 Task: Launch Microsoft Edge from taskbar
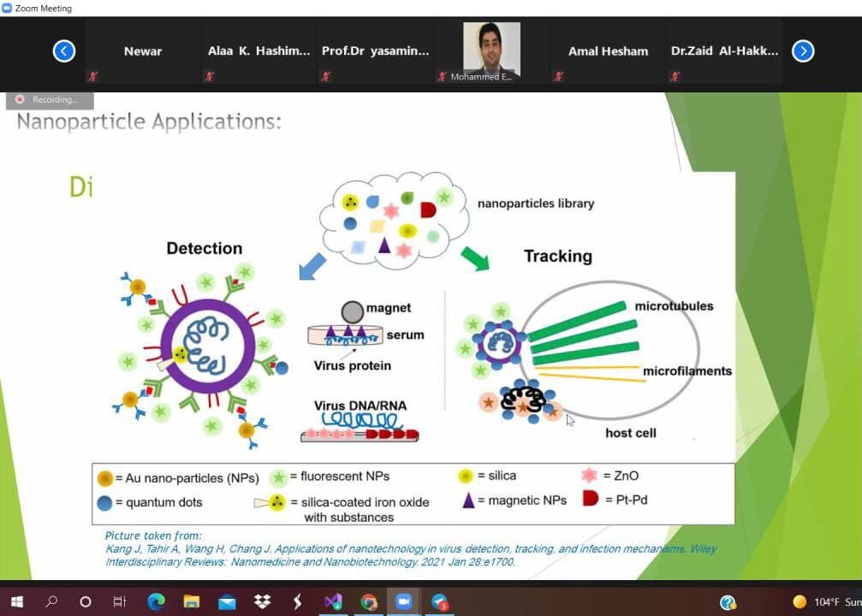coord(156,602)
